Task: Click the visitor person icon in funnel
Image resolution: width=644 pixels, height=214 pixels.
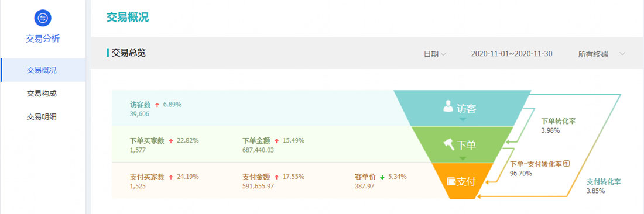Action: (448, 106)
